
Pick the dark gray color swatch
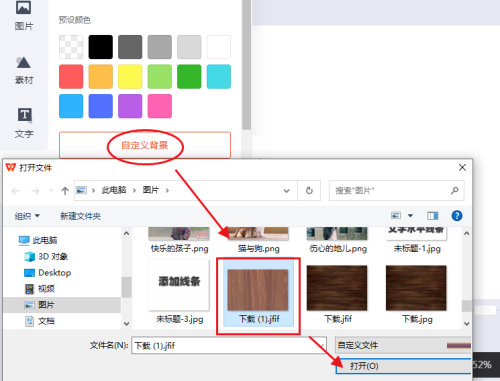tap(130, 47)
